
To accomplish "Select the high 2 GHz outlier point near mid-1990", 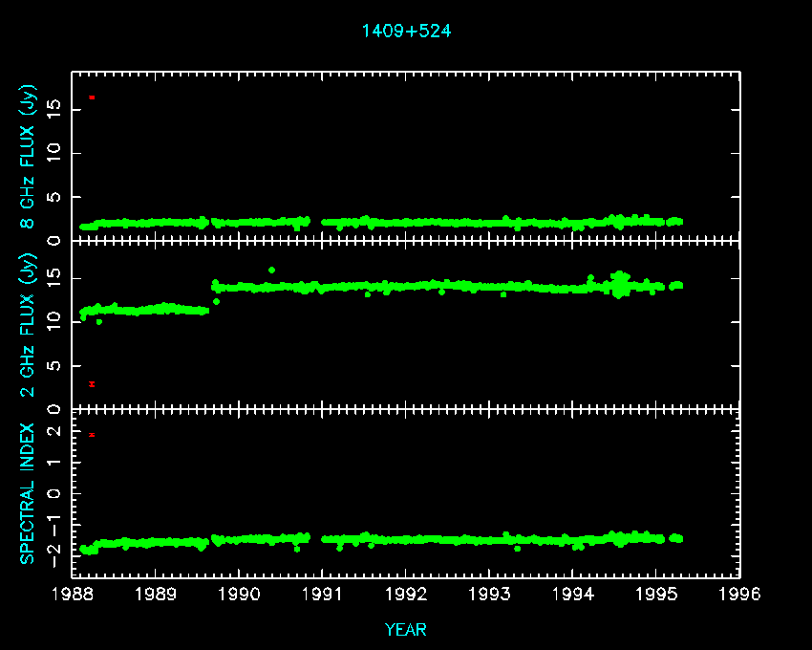I will [x=272, y=271].
